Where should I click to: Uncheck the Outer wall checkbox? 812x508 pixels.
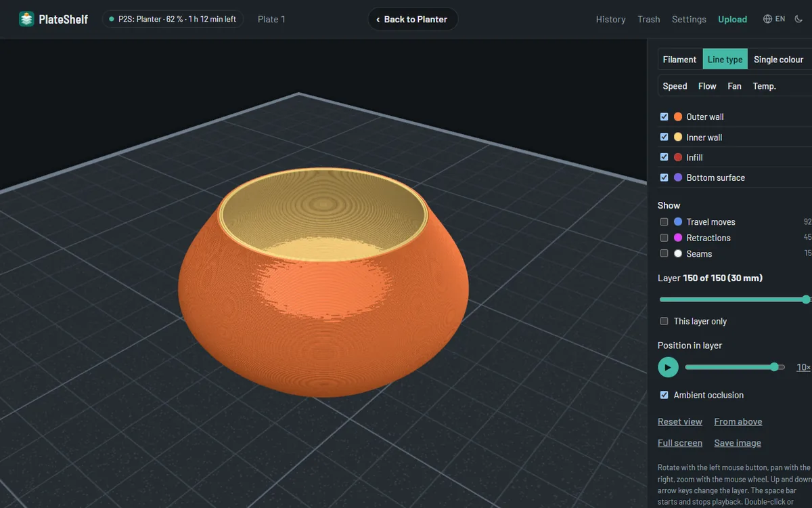[664, 117]
